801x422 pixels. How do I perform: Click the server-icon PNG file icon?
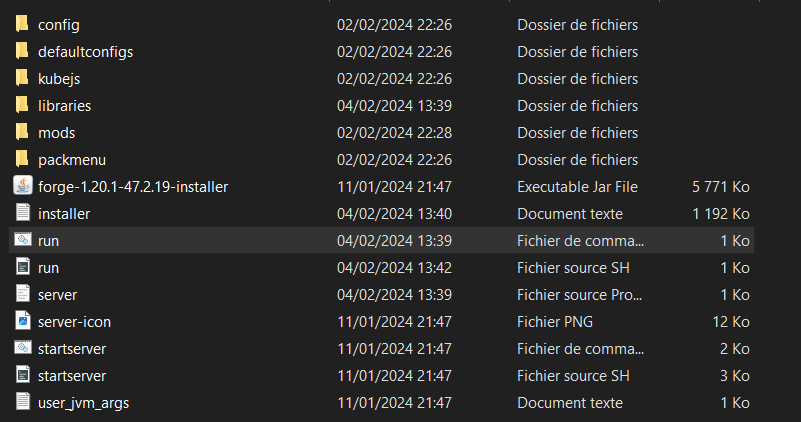tap(22, 321)
